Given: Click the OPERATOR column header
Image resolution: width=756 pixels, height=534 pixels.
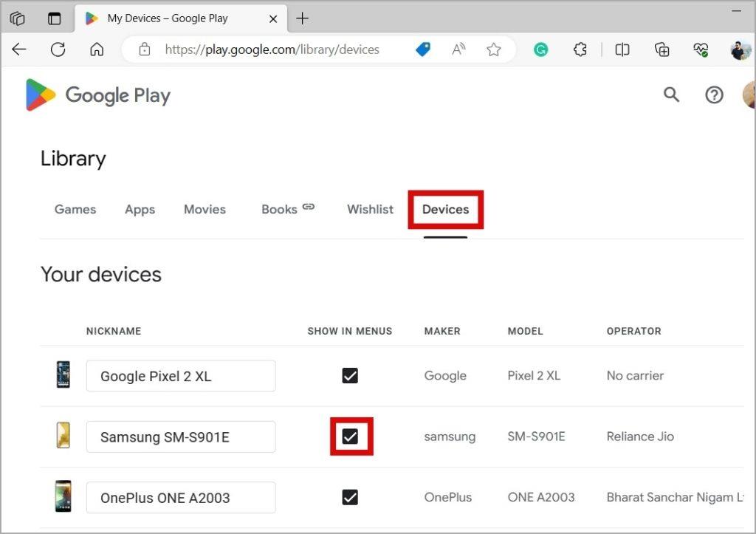Looking at the screenshot, I should (x=634, y=332).
